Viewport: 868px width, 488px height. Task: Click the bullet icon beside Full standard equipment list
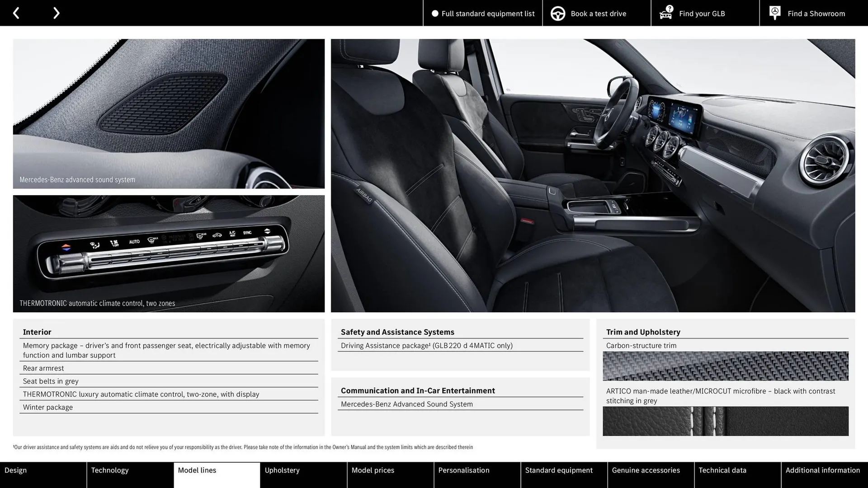pos(434,13)
